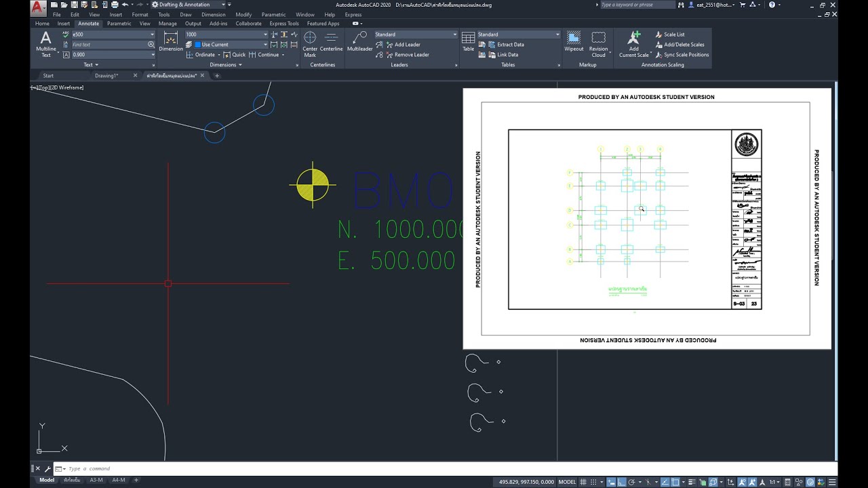Viewport: 868px width, 488px height.
Task: Toggle Ortho mode in status bar
Action: (621, 482)
